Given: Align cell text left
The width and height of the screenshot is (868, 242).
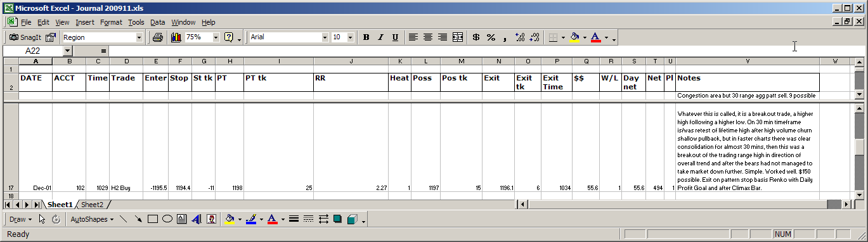Looking at the screenshot, I should click(413, 37).
